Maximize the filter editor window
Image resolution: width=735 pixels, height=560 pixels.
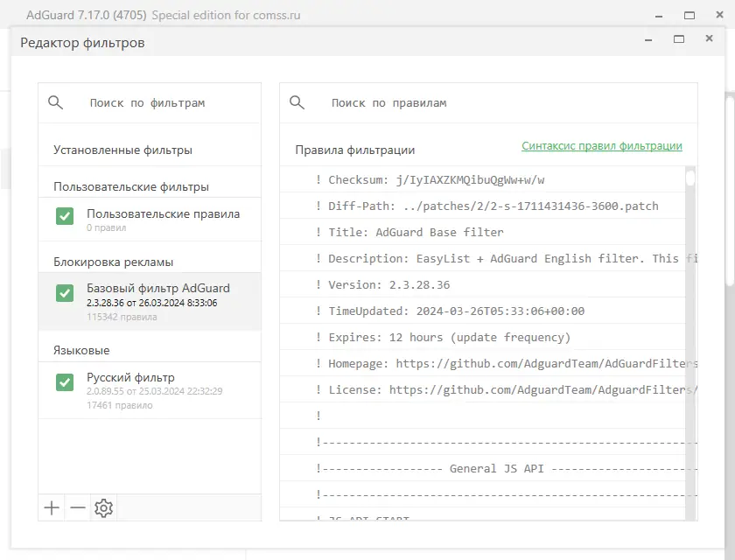pyautogui.click(x=678, y=39)
